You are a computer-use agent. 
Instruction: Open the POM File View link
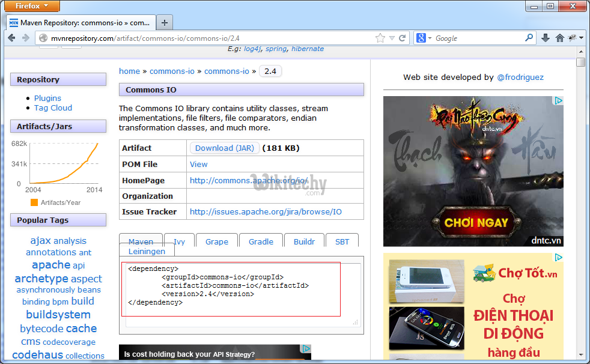(198, 164)
